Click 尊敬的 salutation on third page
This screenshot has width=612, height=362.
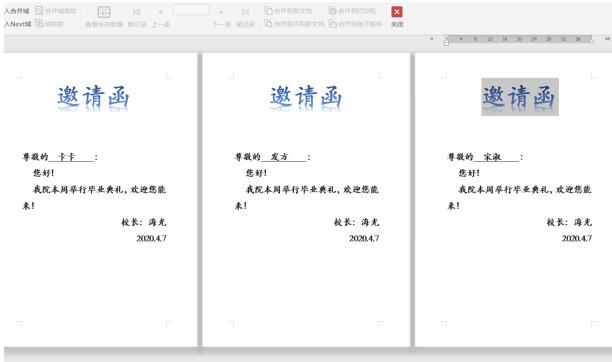point(460,157)
